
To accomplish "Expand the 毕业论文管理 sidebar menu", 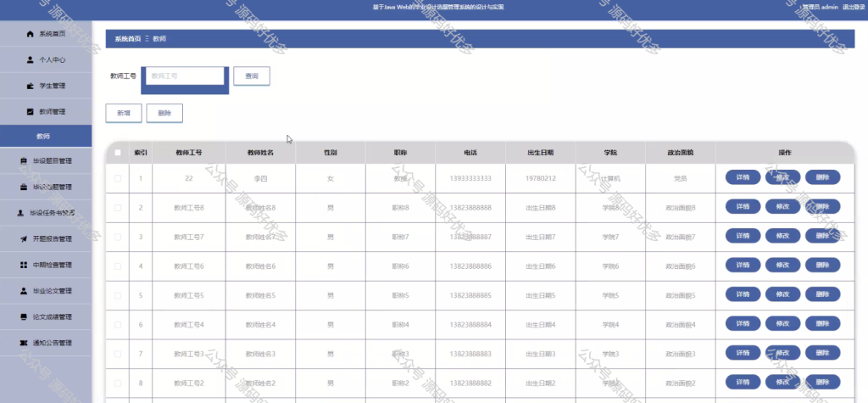I will point(46,290).
